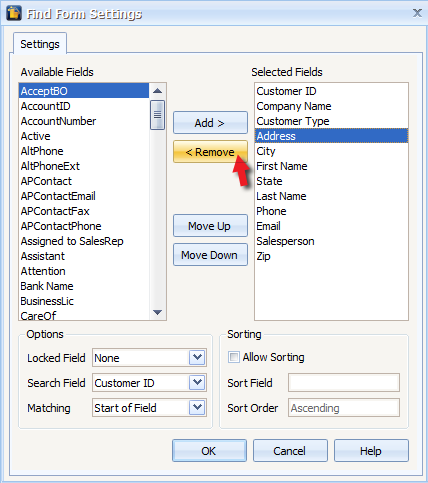Enable the Allow Sorting checkbox
Viewport: 428px width, 483px height.
coord(234,357)
